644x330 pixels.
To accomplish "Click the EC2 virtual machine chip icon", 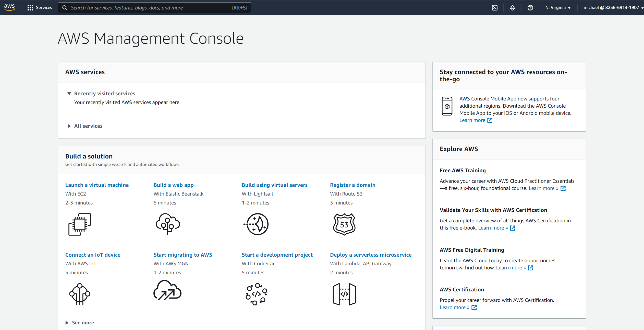I will tap(80, 224).
